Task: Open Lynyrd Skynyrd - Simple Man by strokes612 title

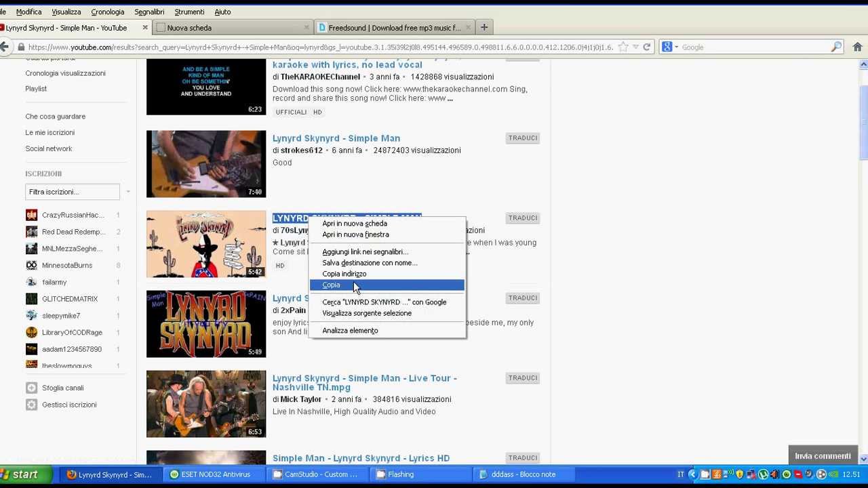Action: click(336, 138)
